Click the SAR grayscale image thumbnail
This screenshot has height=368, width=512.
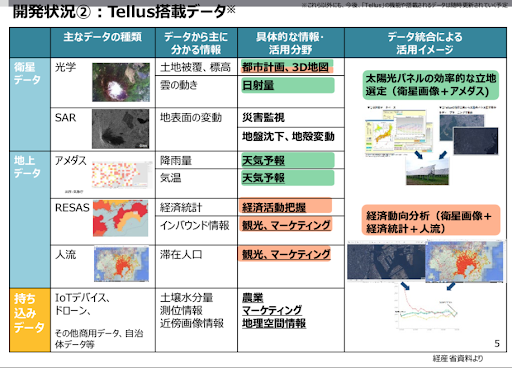[121, 129]
